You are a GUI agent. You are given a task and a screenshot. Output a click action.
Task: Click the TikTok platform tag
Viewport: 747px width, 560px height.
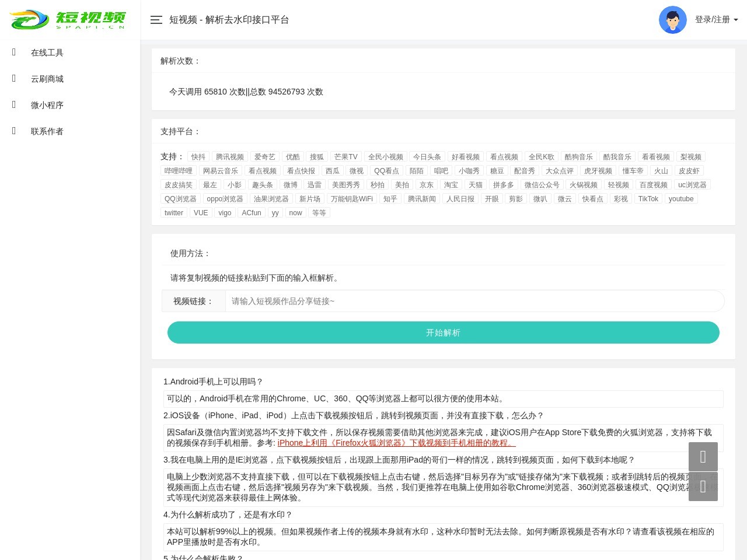coord(648,199)
